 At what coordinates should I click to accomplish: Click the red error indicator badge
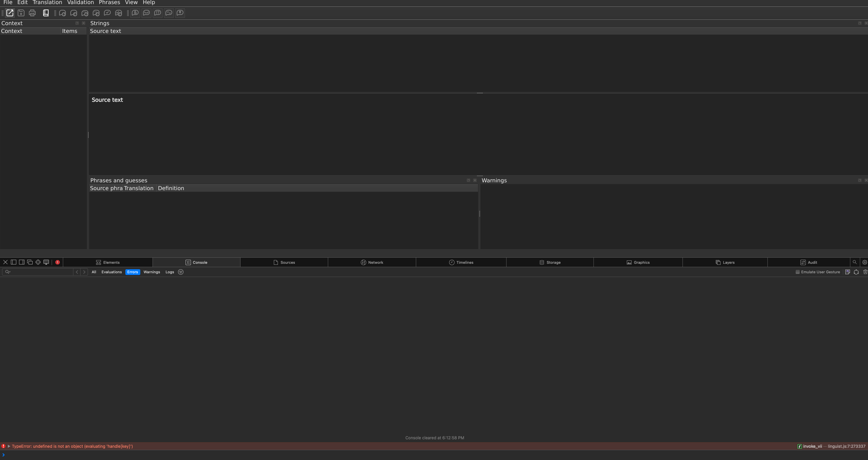tap(58, 262)
